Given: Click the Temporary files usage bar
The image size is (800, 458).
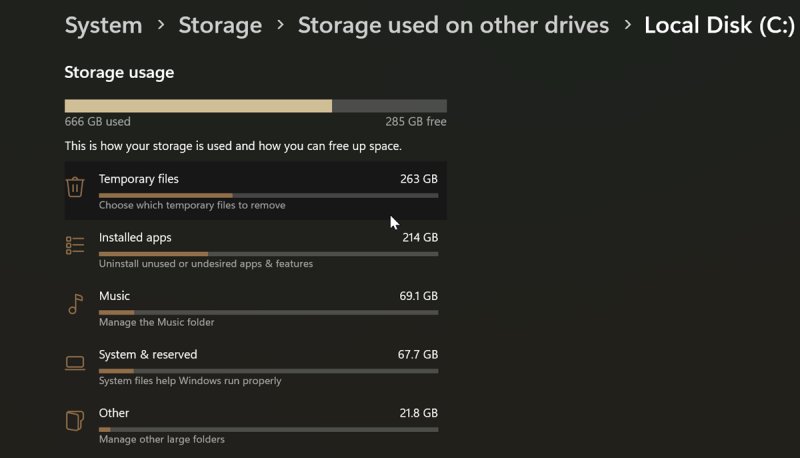Looking at the screenshot, I should pyautogui.click(x=268, y=196).
